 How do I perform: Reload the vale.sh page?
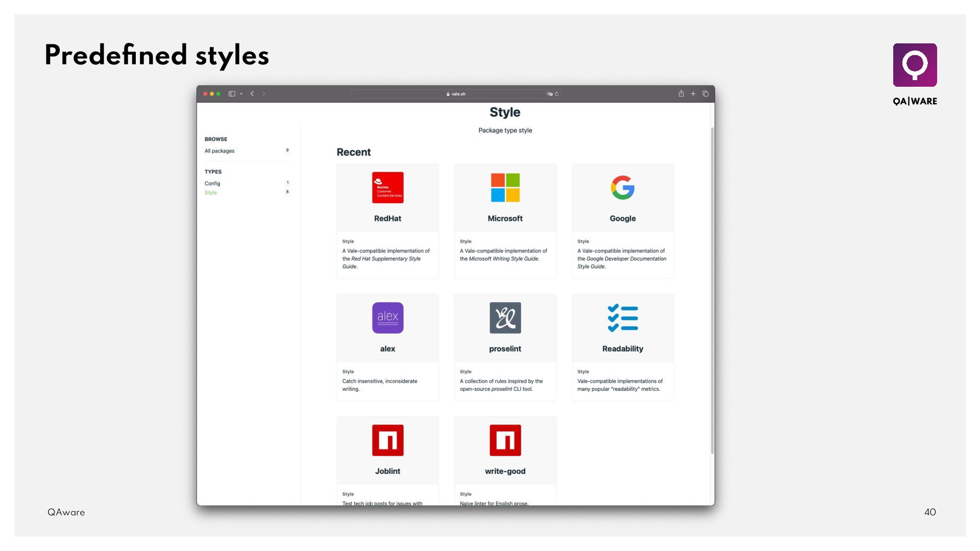coord(557,94)
